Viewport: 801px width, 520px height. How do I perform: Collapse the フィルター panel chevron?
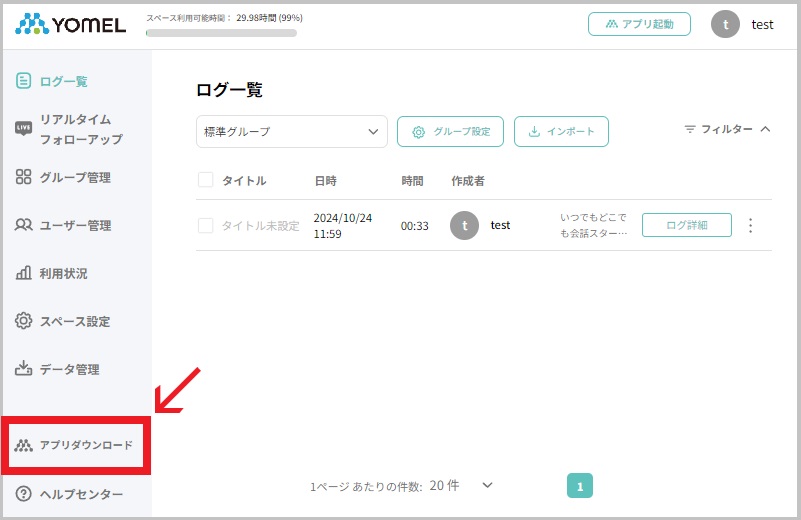(x=765, y=129)
